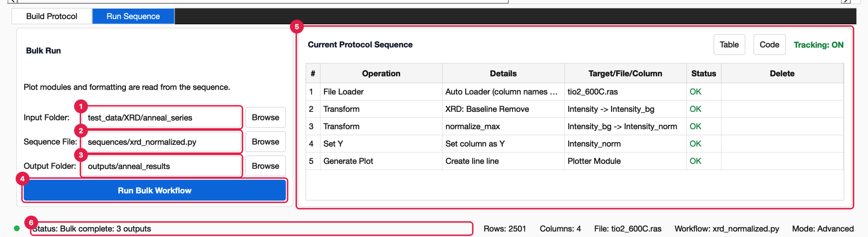
Task: Toggle the Tracking: ON indicator
Action: pos(819,45)
